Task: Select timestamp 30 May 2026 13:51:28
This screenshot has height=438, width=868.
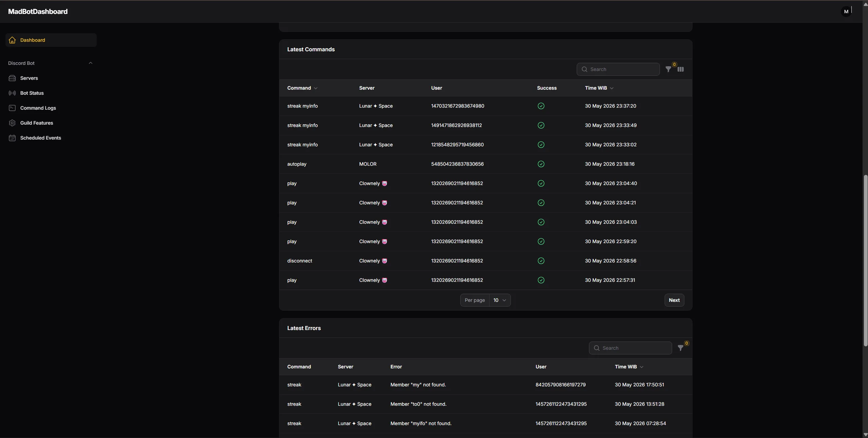Action: [640, 404]
